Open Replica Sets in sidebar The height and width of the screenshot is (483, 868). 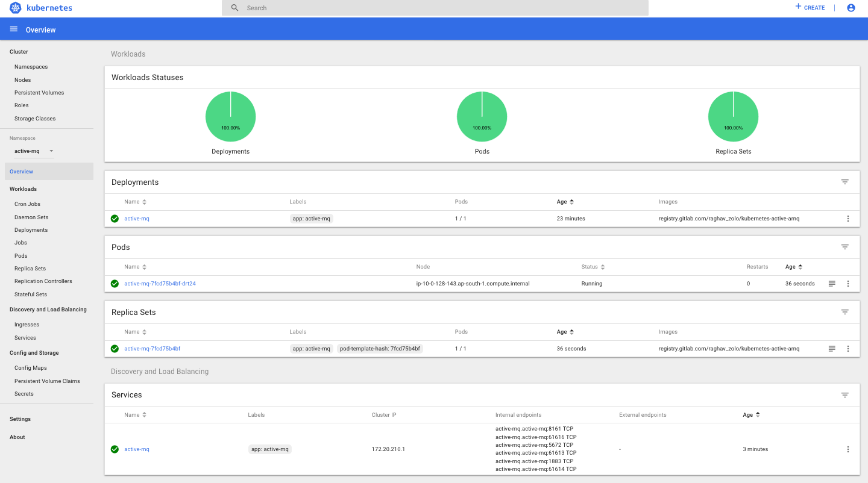click(30, 269)
